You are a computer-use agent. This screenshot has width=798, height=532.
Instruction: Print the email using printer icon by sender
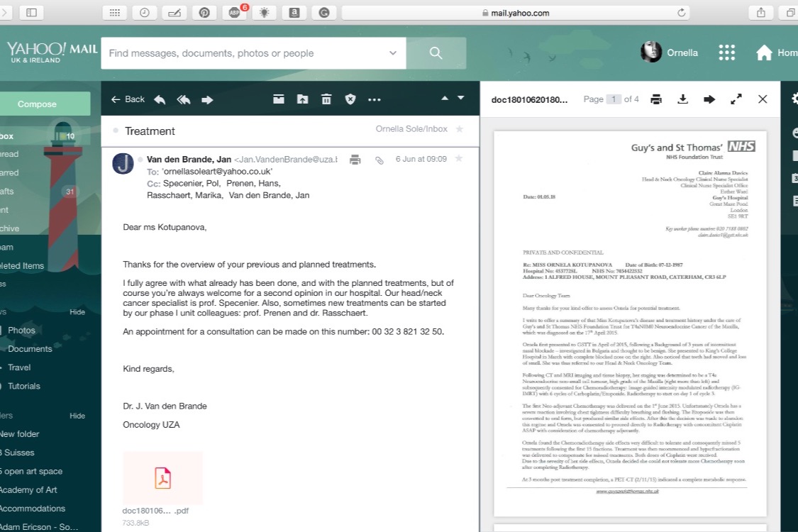tap(355, 160)
